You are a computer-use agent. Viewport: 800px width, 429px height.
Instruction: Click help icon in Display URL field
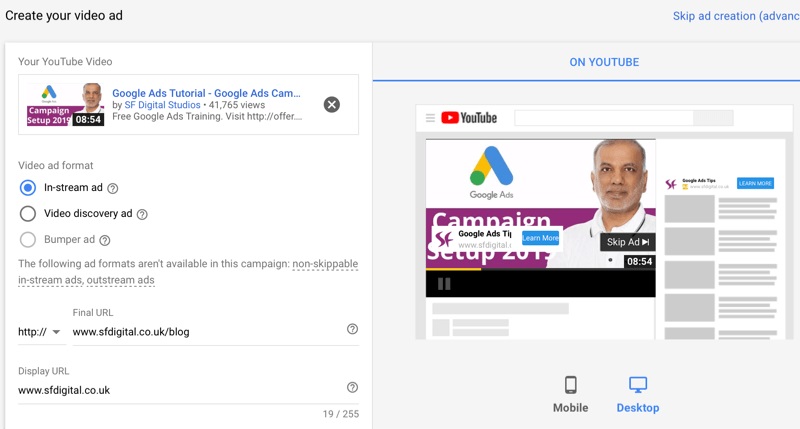(352, 388)
